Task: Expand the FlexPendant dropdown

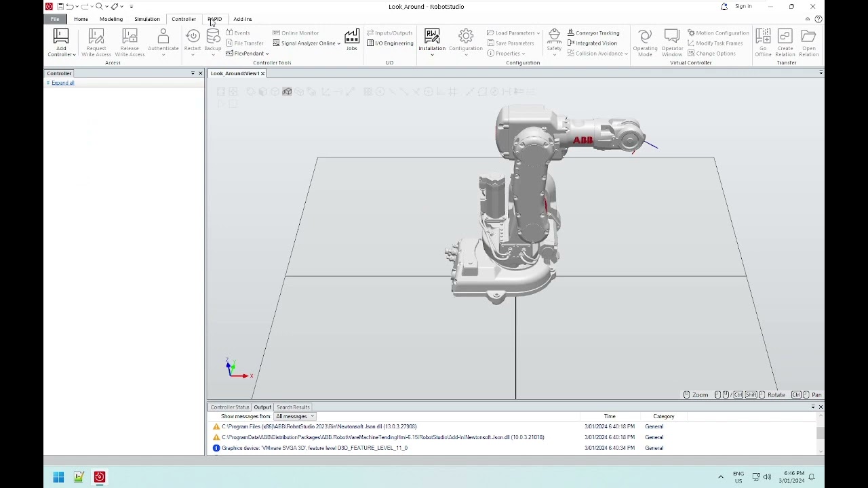Action: (267, 54)
